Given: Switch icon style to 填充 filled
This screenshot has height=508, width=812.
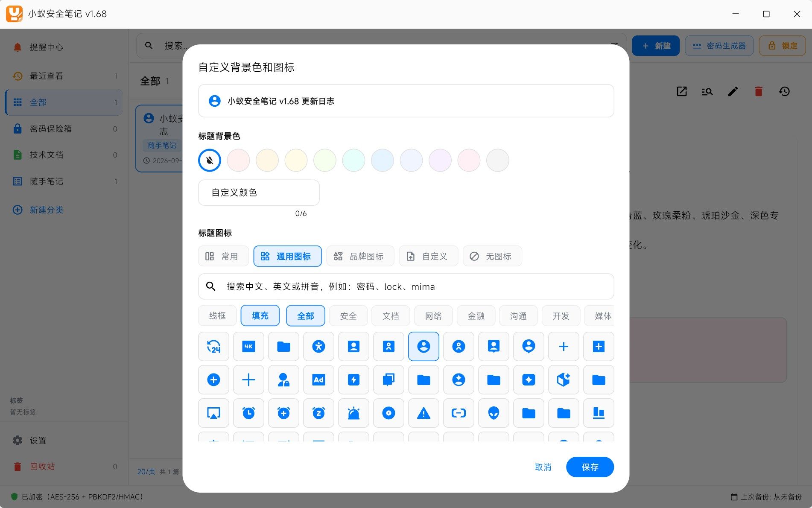Looking at the screenshot, I should pos(260,316).
